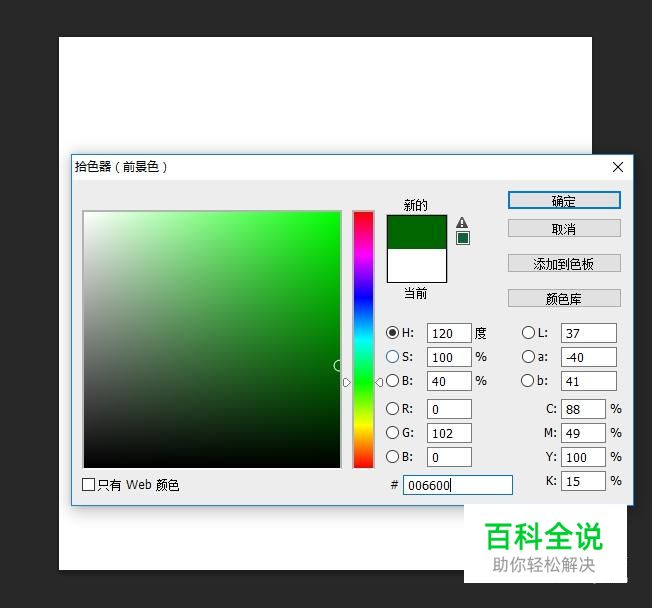The width and height of the screenshot is (652, 608).
Task: Confirm color with 确定 button
Action: pos(564,200)
